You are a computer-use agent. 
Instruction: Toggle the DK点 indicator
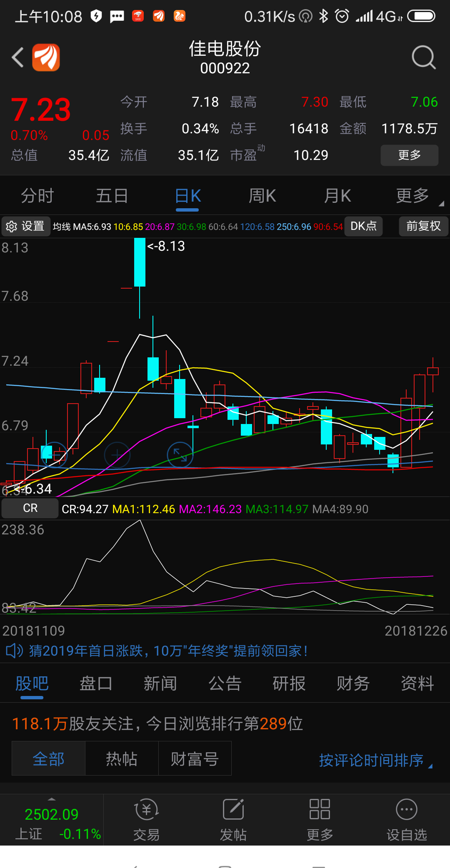click(364, 226)
